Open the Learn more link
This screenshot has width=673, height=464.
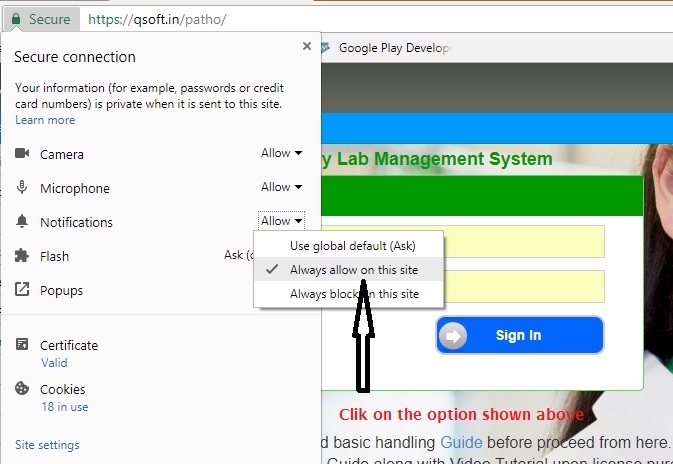pyautogui.click(x=45, y=120)
